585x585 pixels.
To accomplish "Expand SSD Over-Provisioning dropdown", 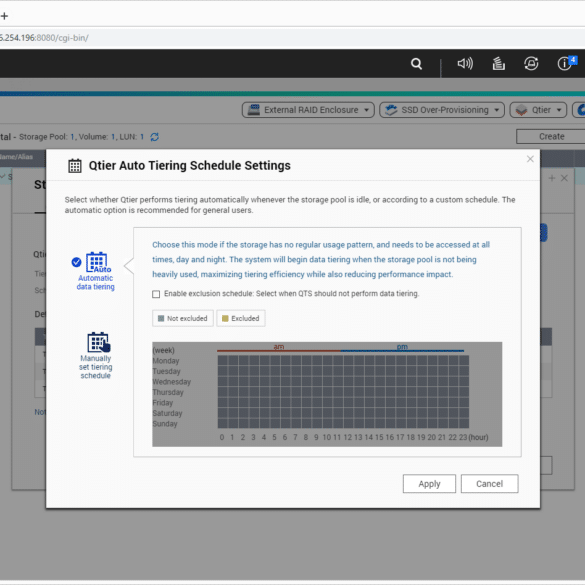I will point(442,110).
